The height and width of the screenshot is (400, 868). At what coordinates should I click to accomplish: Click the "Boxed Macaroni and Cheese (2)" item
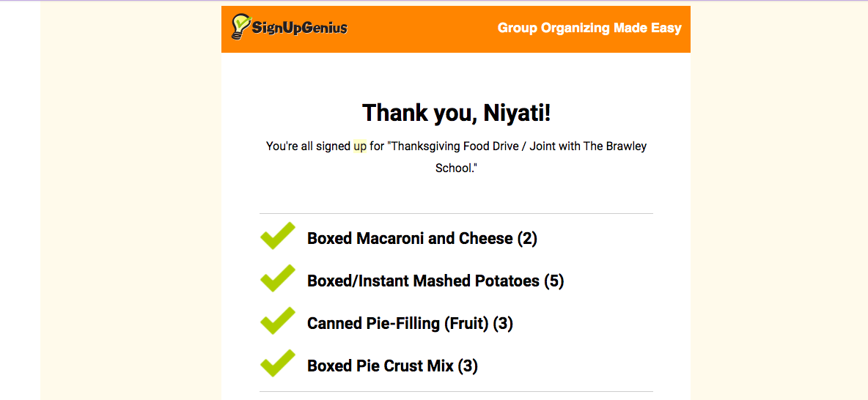click(422, 239)
